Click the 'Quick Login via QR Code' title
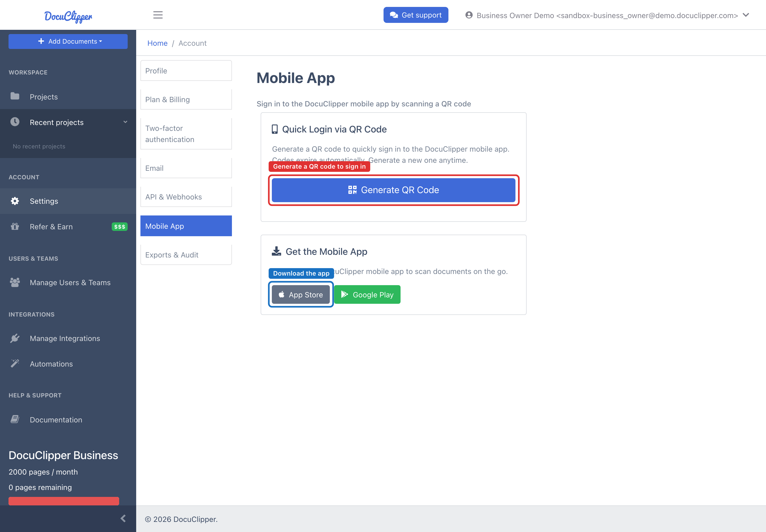The height and width of the screenshot is (532, 766). [x=334, y=129]
